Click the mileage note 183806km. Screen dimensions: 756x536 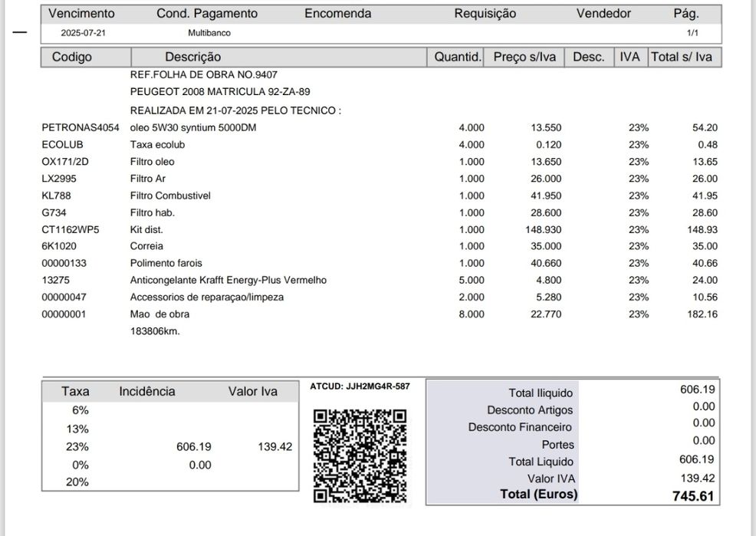[x=155, y=331]
